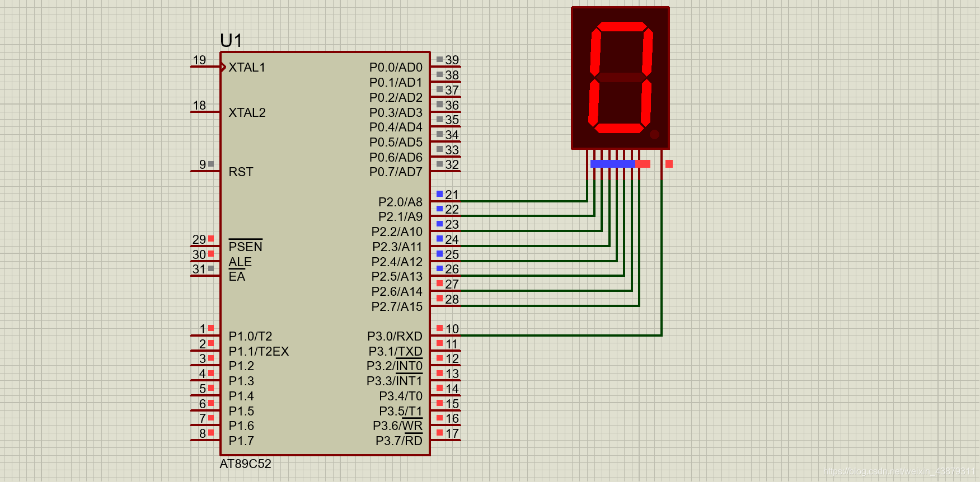Click the P2.2/A10 pin label
This screenshot has height=482, width=980.
point(397,231)
